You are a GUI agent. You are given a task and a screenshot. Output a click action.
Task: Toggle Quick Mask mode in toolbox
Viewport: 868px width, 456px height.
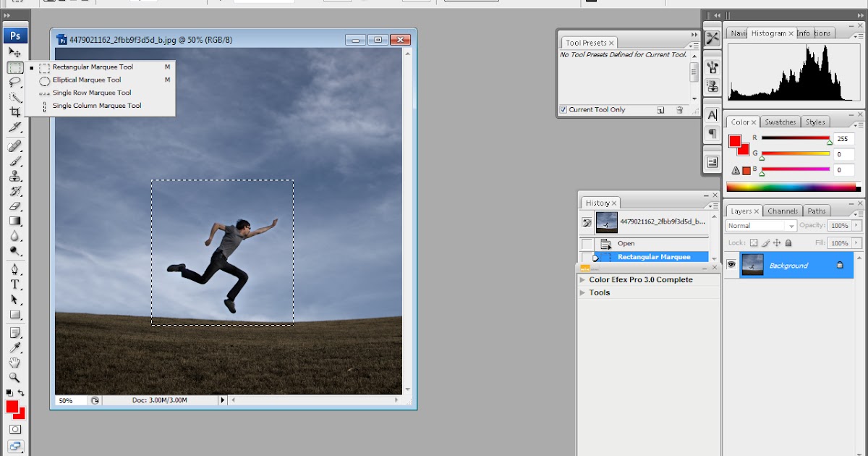[x=15, y=429]
